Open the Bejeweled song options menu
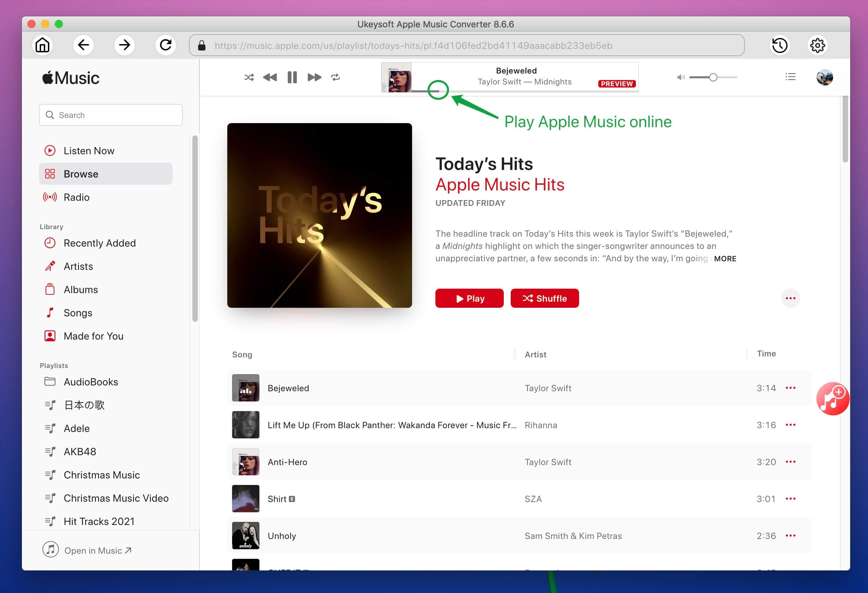This screenshot has height=593, width=868. (791, 387)
